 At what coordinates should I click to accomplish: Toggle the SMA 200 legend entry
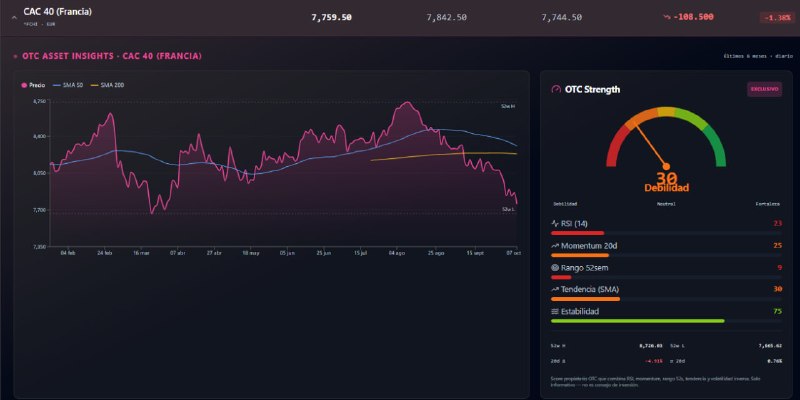tap(107, 85)
